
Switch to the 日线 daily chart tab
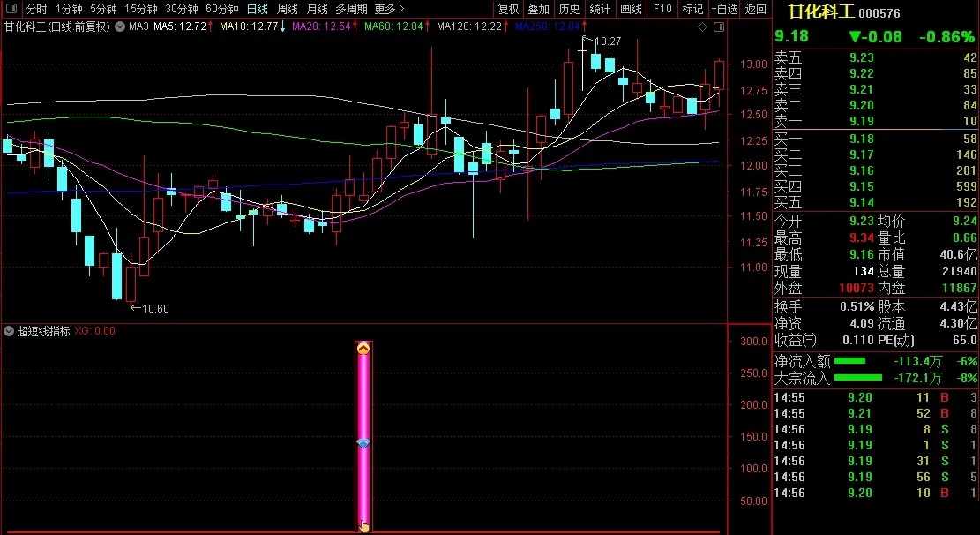pyautogui.click(x=257, y=9)
